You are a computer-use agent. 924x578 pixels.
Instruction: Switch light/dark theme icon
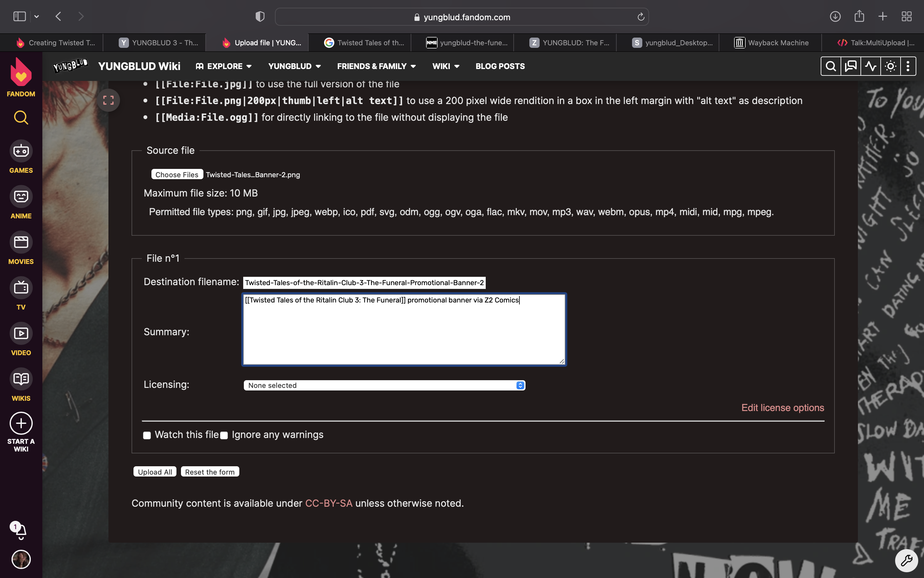pyautogui.click(x=890, y=66)
